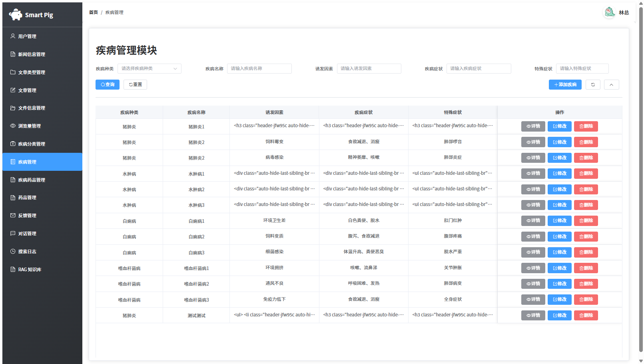
Task: Edit the 水肿病3 row via 修改
Action: point(560,205)
